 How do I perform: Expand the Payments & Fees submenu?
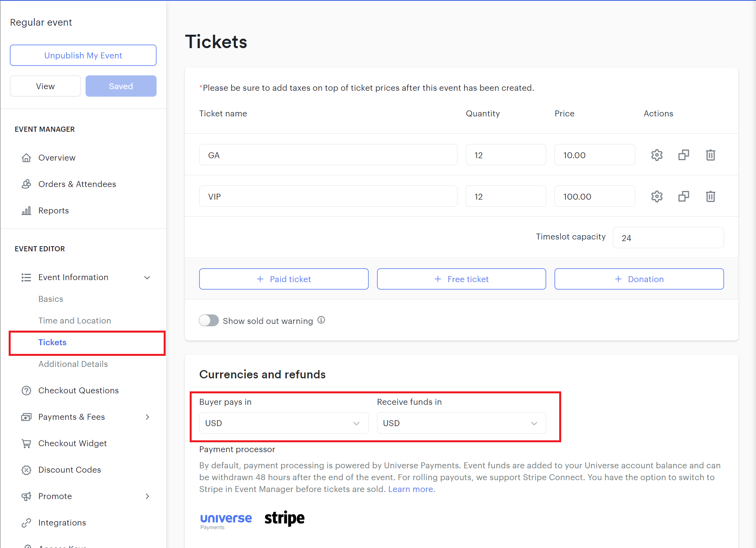pos(147,417)
